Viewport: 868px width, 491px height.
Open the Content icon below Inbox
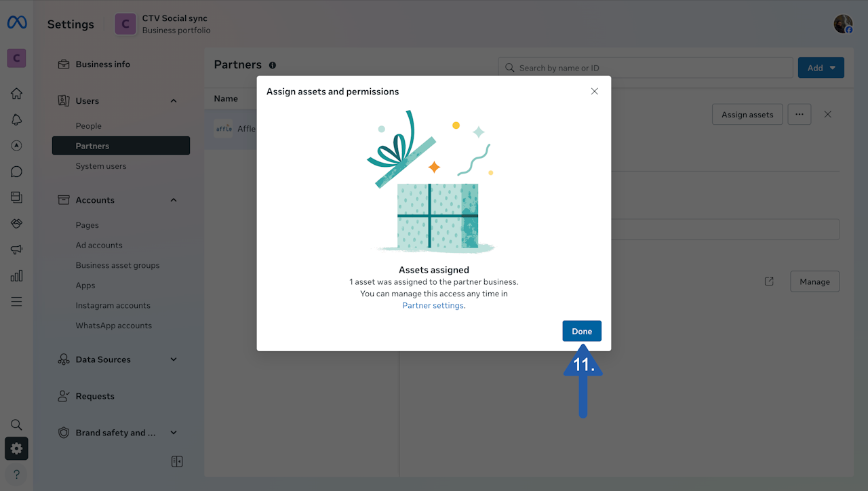tap(17, 197)
